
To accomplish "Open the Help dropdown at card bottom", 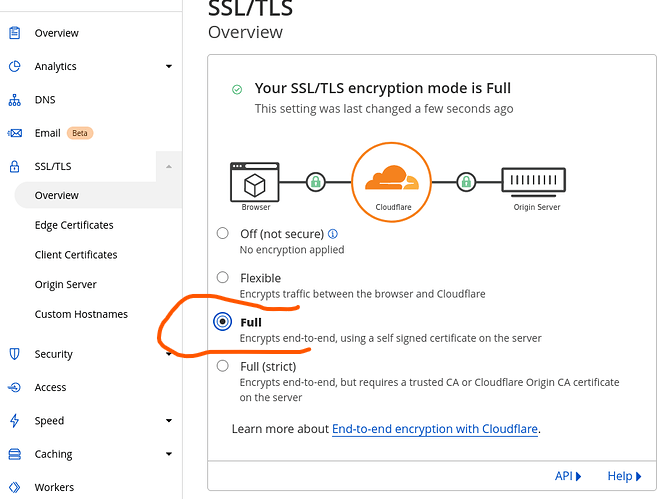I will tap(624, 476).
